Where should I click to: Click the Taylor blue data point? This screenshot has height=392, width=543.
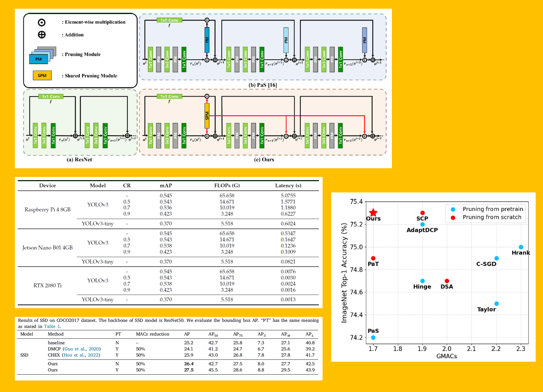496,304
